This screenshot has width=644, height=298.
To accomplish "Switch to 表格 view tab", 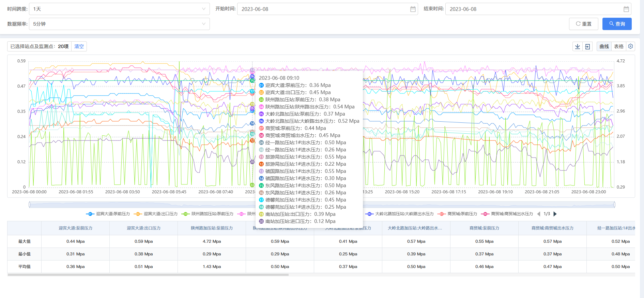I will coord(618,47).
